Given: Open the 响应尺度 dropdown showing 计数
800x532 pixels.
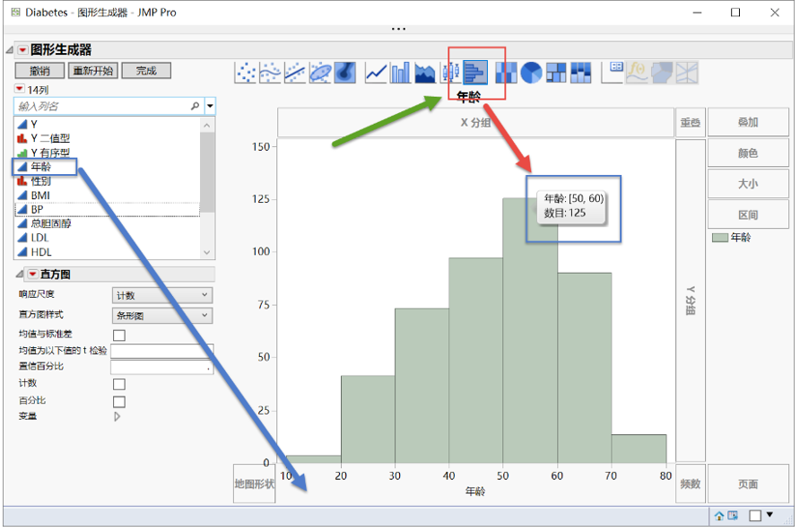Looking at the screenshot, I should tap(162, 295).
